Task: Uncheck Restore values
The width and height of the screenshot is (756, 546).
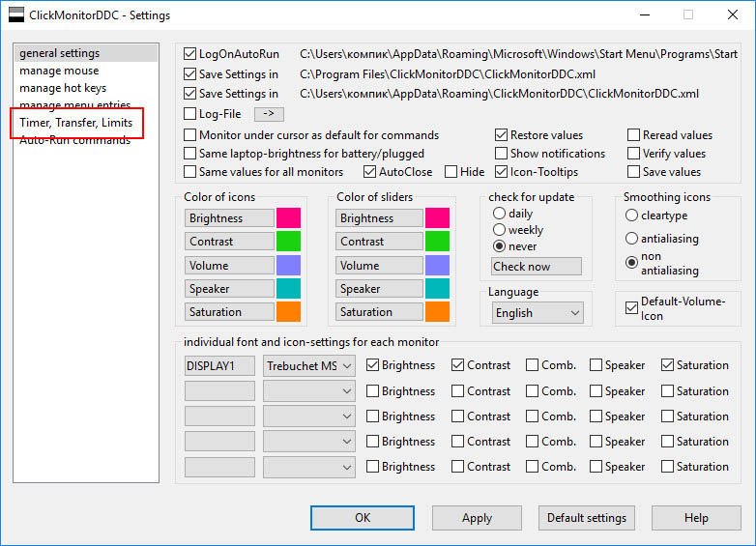Action: 502,135
